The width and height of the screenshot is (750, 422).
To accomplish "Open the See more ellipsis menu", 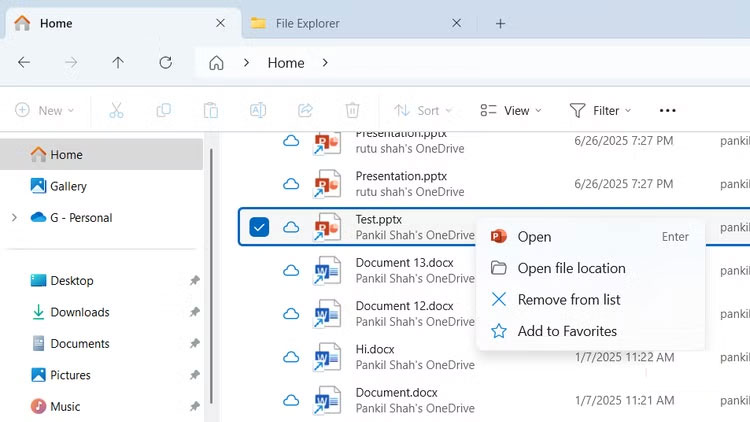I will [668, 110].
